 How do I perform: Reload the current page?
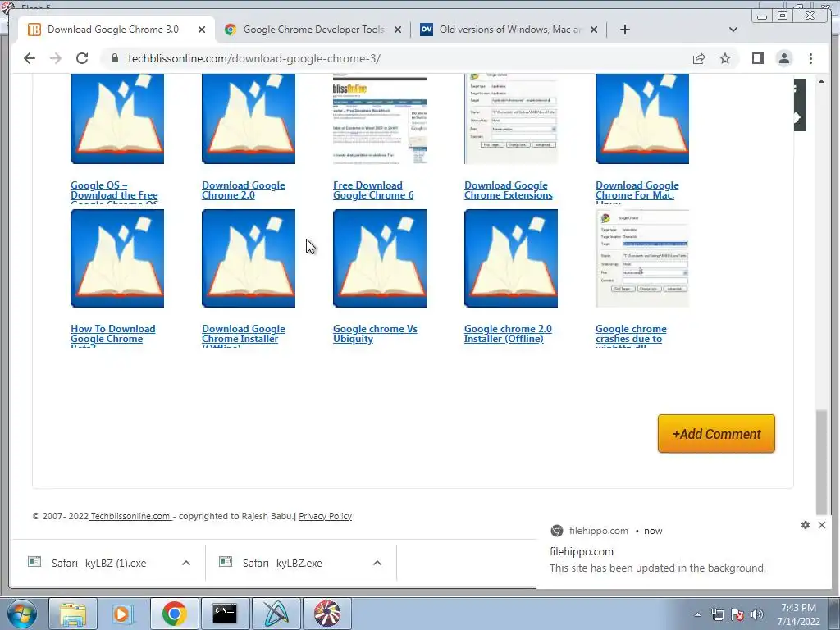[x=82, y=58]
